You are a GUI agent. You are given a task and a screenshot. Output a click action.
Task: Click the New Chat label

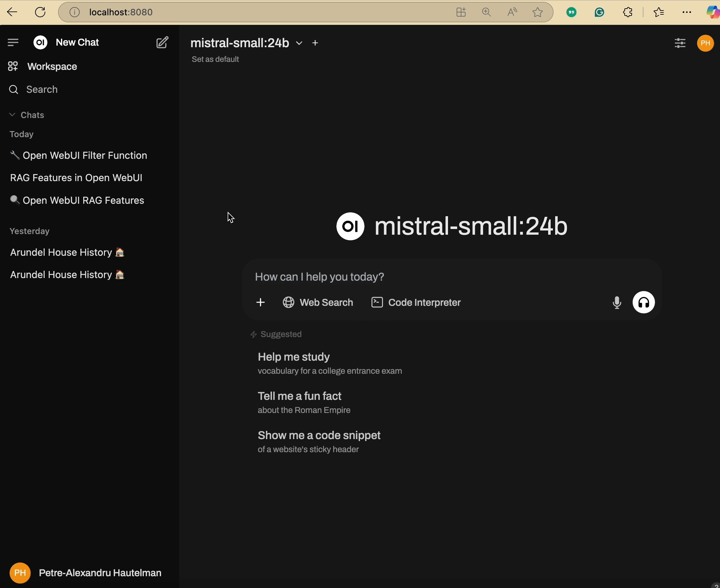point(77,42)
